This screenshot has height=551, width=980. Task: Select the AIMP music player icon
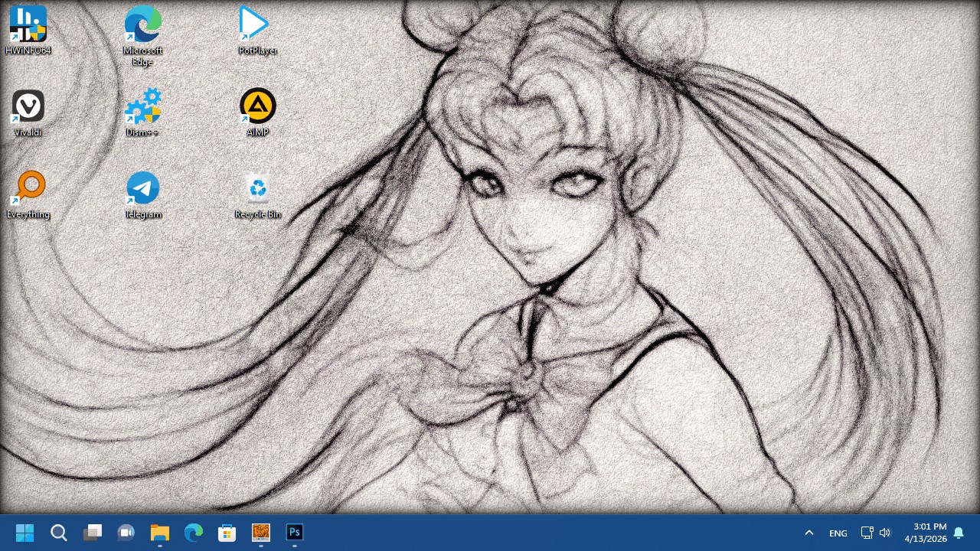point(257,113)
